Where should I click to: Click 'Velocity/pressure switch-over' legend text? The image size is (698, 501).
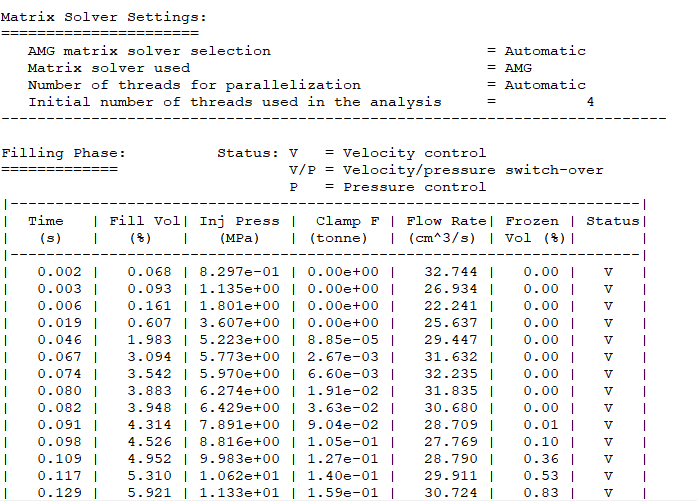tap(473, 170)
